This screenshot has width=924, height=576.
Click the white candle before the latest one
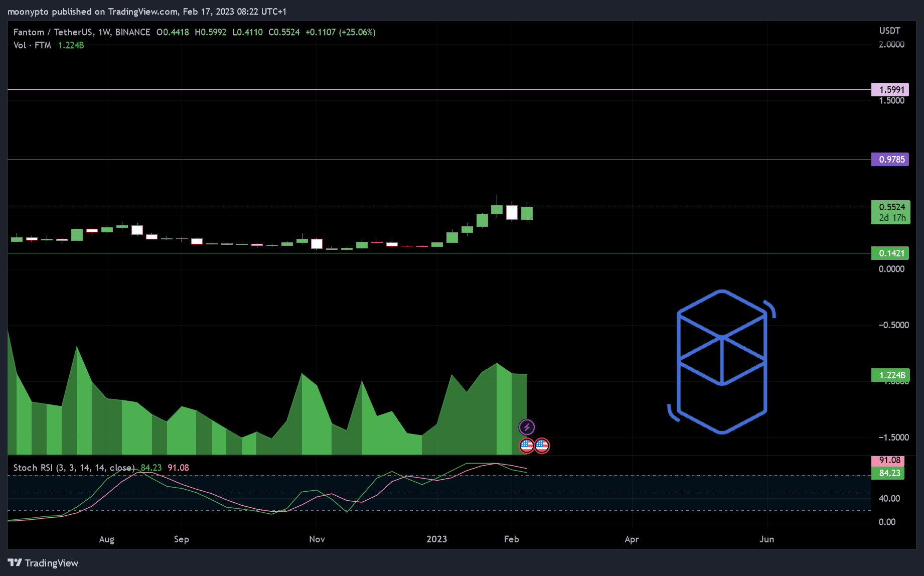click(512, 212)
